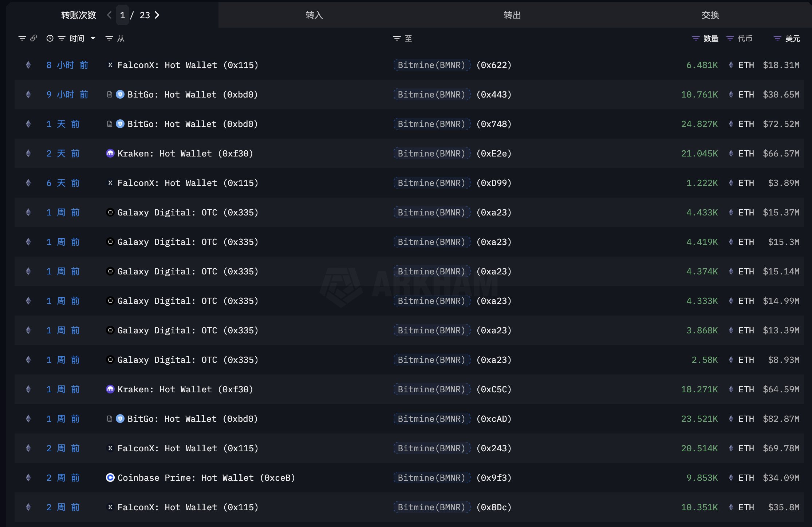Click the Coinbase Prime logo icon
The image size is (812, 527).
110,478
